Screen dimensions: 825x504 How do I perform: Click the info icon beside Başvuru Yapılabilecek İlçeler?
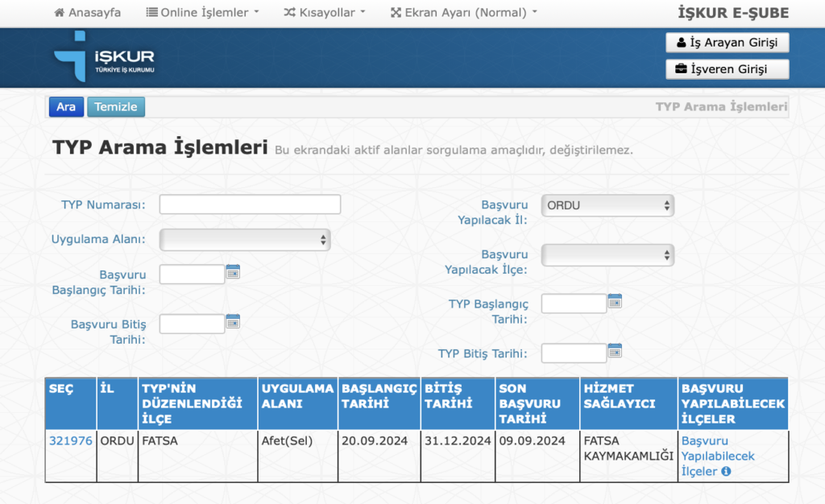tap(726, 472)
